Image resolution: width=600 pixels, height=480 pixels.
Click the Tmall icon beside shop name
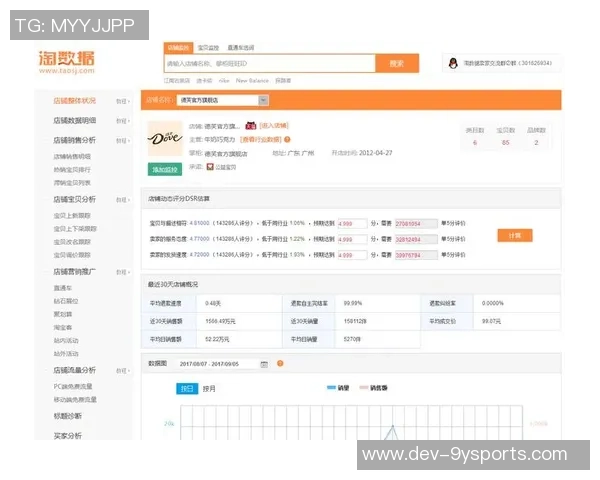(251, 126)
